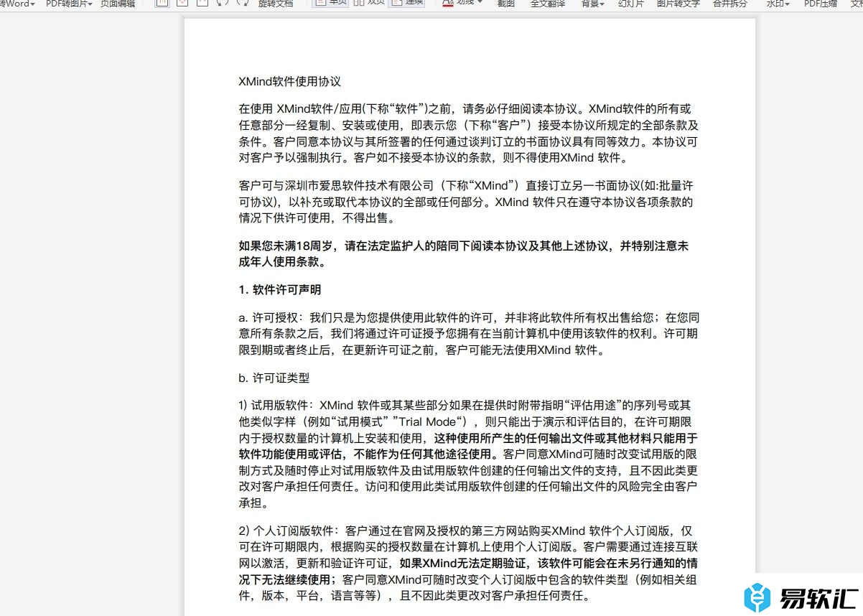
Task: Click the 页面编辑 toolbar button
Action: tap(117, 4)
